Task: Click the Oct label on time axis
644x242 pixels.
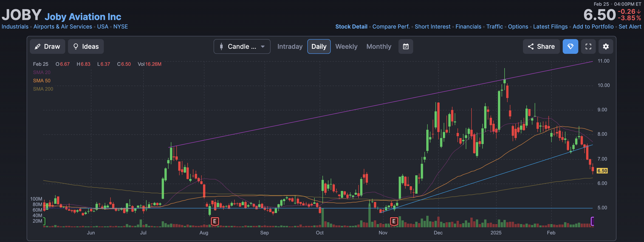Action: [319, 233]
